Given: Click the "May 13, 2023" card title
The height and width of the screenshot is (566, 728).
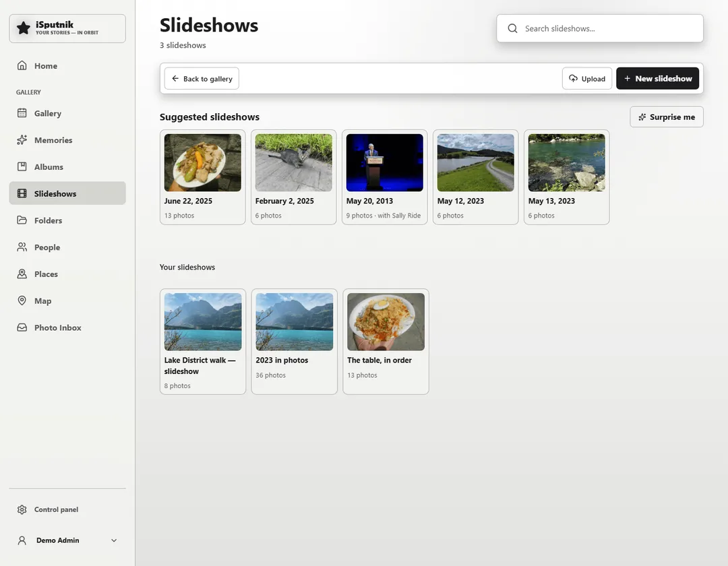Looking at the screenshot, I should [x=551, y=201].
